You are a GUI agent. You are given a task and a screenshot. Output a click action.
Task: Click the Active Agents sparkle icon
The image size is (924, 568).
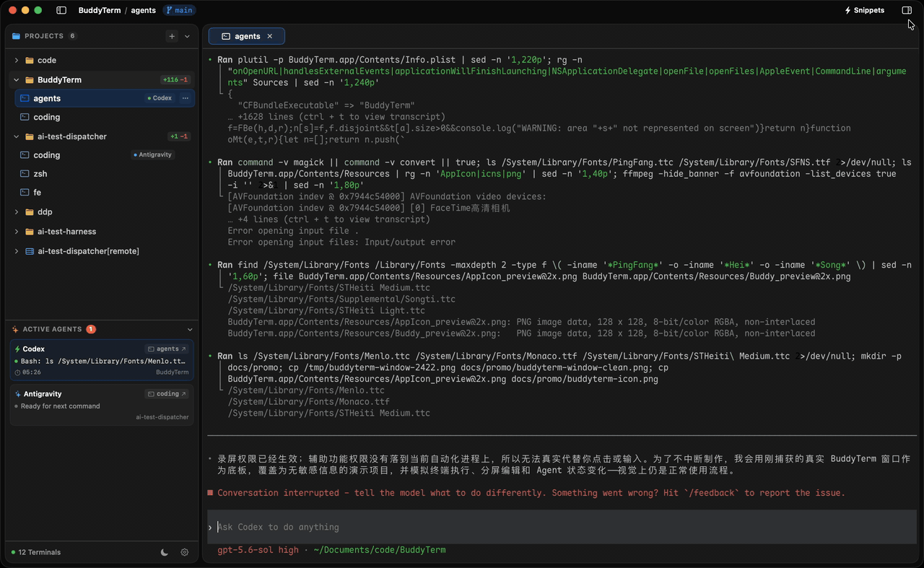(x=15, y=329)
